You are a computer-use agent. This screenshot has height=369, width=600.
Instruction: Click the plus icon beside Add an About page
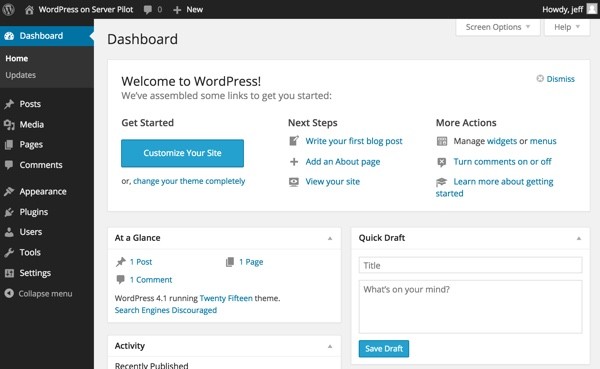[x=294, y=162]
